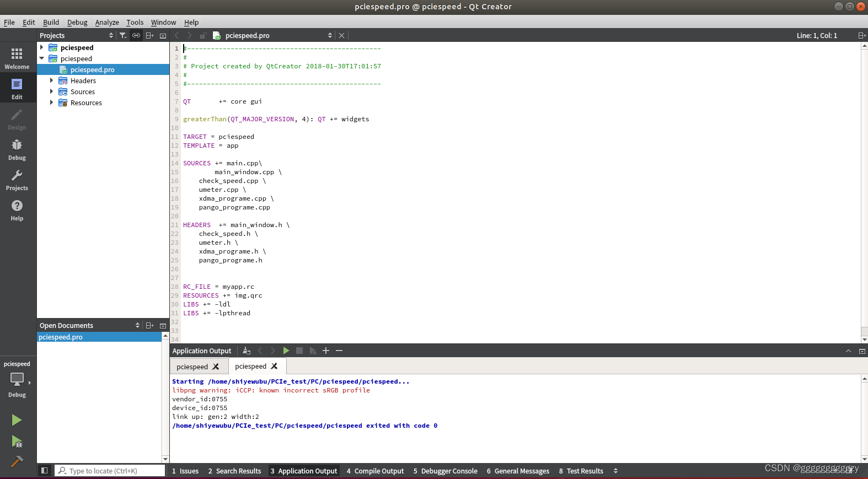The width and height of the screenshot is (868, 479).
Task: Close the Open Documents panel
Action: (163, 325)
